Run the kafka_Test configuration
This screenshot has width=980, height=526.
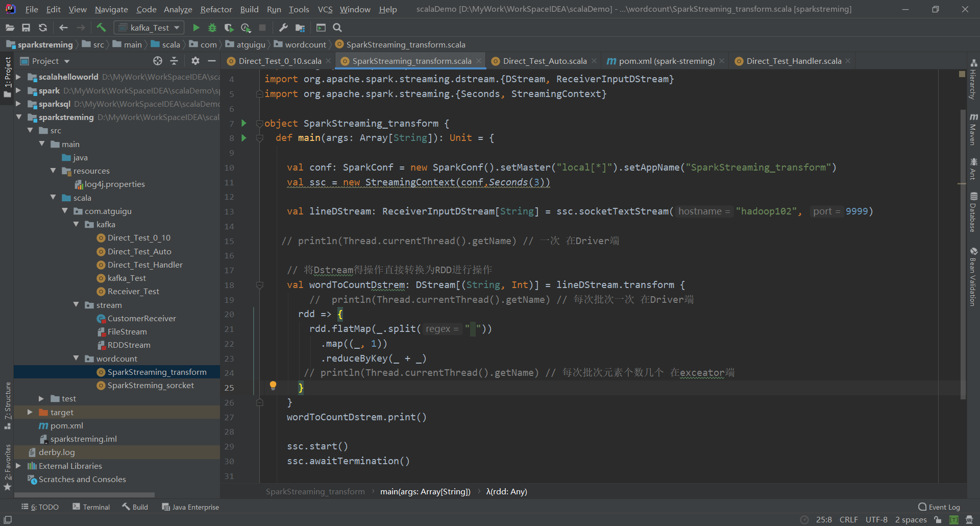(196, 28)
